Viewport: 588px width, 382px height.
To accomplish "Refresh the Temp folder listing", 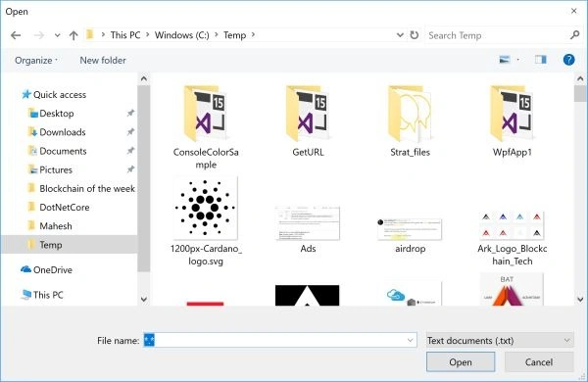I will click(414, 35).
